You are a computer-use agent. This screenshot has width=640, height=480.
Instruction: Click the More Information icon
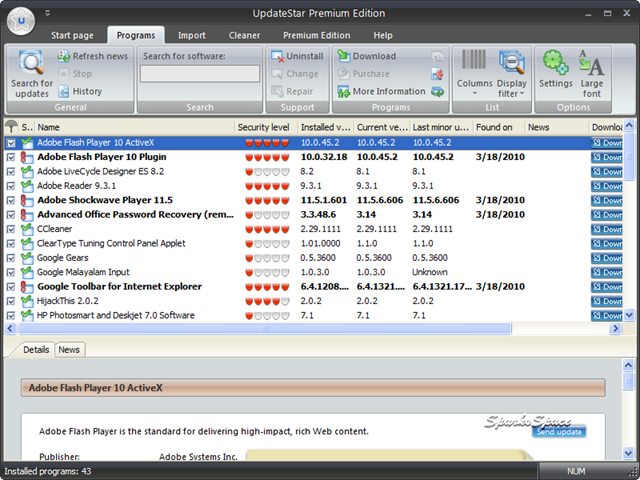point(344,91)
